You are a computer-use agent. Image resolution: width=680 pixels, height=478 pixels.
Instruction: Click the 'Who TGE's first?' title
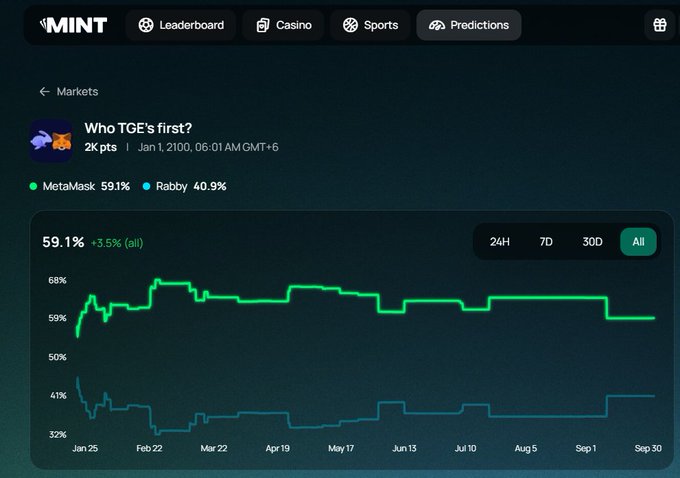(138, 128)
